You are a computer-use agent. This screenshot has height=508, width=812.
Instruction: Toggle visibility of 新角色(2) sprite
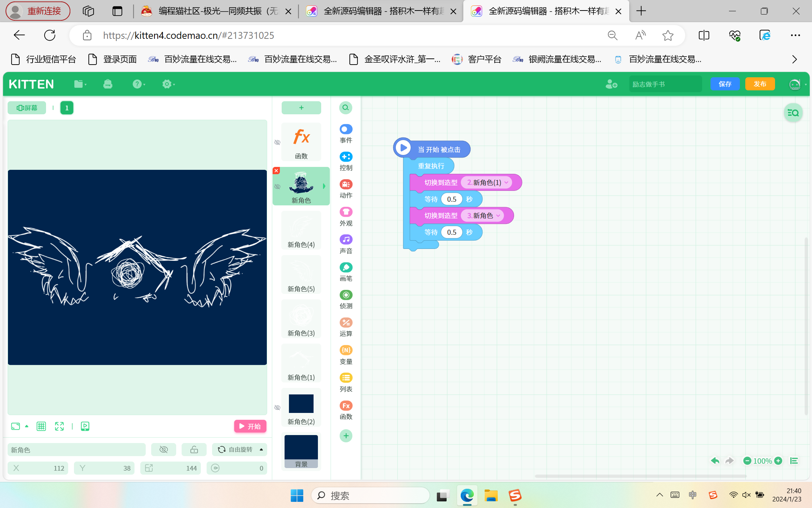[277, 407]
